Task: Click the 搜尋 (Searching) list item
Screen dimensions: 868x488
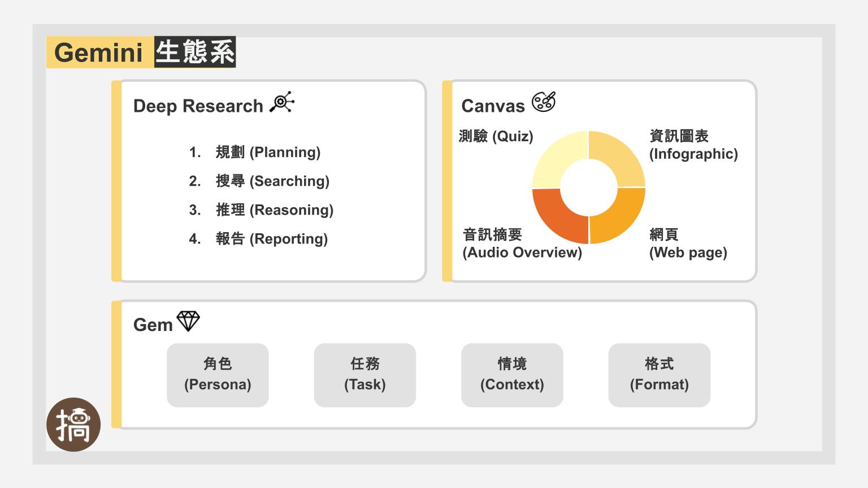Action: [272, 181]
